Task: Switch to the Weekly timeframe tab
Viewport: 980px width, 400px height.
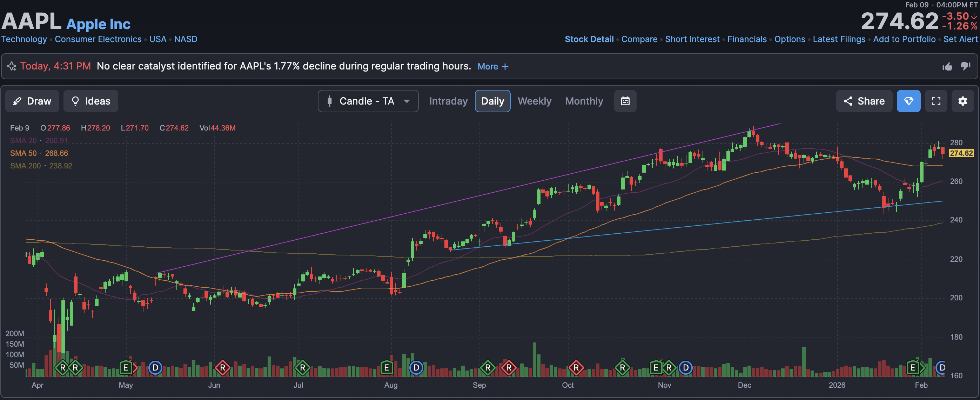Action: click(x=534, y=101)
